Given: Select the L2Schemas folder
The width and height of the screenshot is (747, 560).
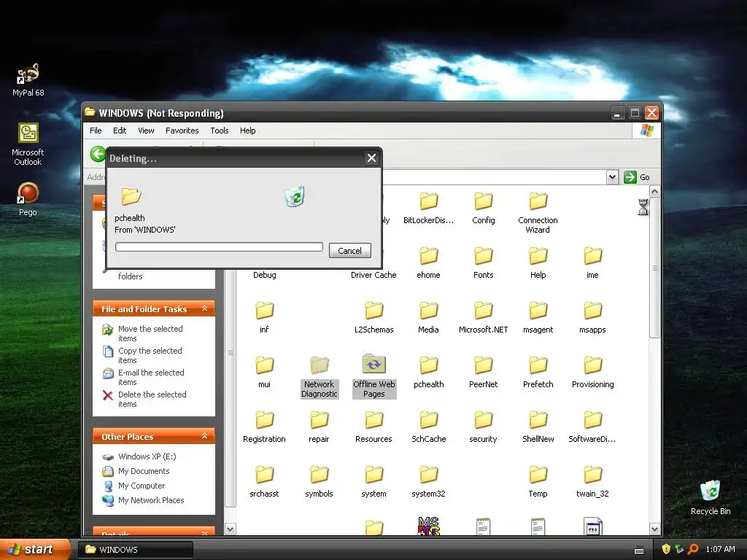Looking at the screenshot, I should tap(373, 318).
